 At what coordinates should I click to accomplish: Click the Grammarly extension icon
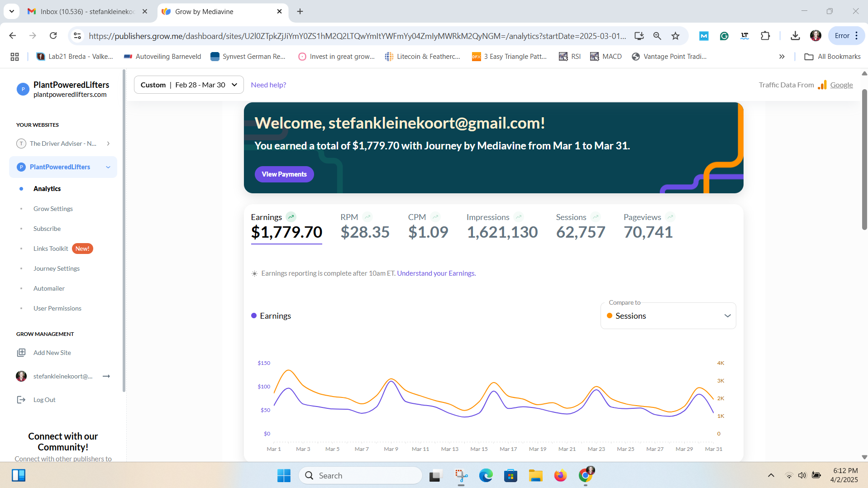(x=724, y=36)
